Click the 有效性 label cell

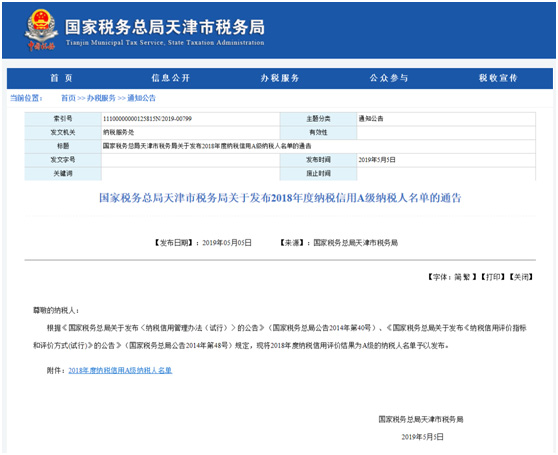click(x=318, y=132)
